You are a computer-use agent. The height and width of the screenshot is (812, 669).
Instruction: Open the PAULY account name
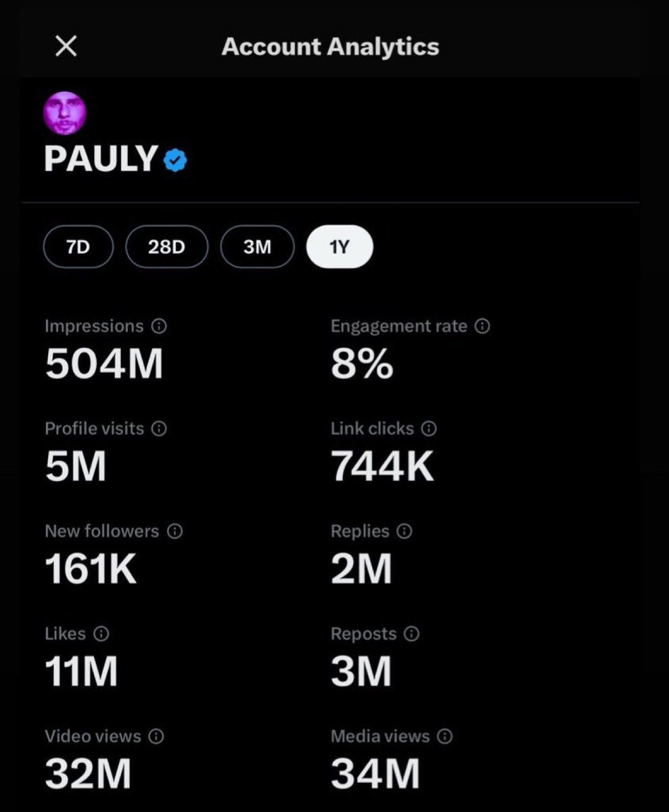(101, 160)
